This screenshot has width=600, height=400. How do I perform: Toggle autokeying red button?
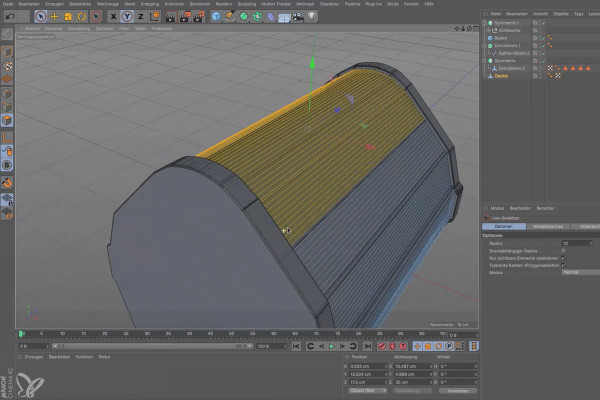[x=392, y=346]
